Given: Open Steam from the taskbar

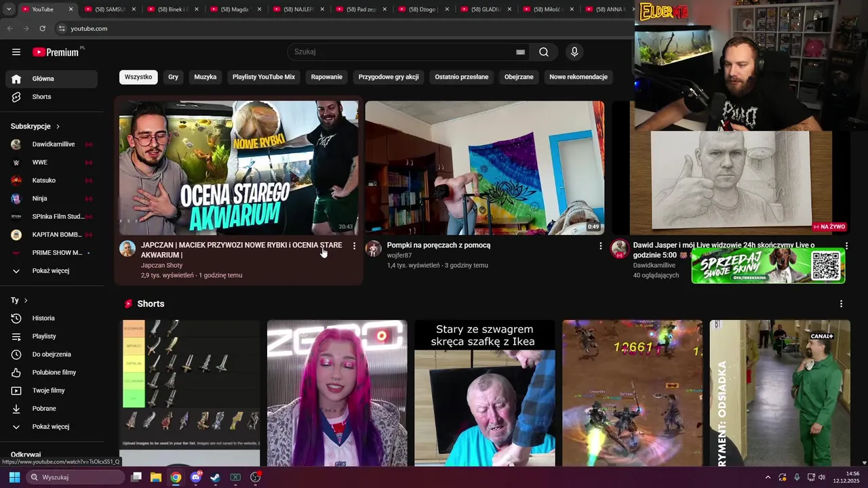Looking at the screenshot, I should tap(216, 477).
